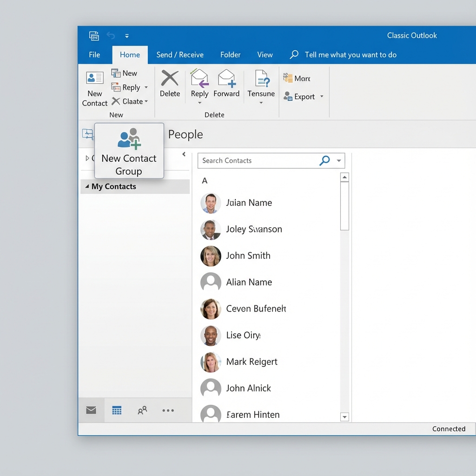Viewport: 476px width, 476px height.
Task: Collapse the My Contacts section
Action: (87, 186)
